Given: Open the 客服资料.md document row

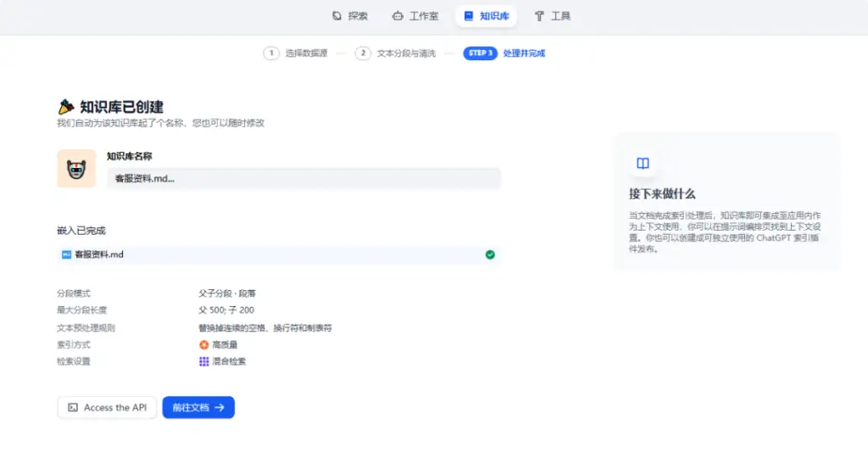Looking at the screenshot, I should [278, 254].
